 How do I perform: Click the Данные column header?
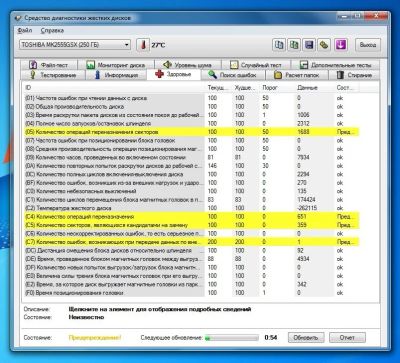307,88
